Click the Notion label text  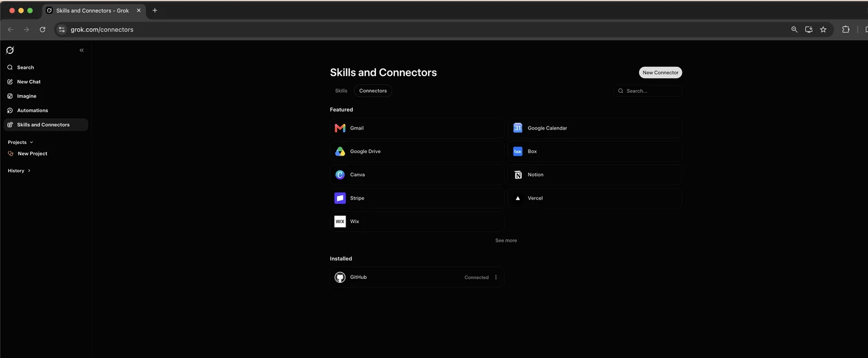pyautogui.click(x=535, y=175)
